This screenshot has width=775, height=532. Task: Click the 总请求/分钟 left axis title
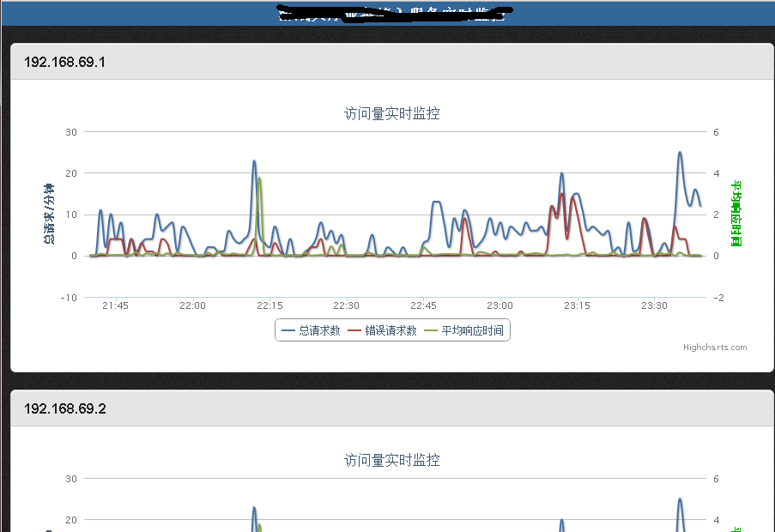click(x=48, y=214)
